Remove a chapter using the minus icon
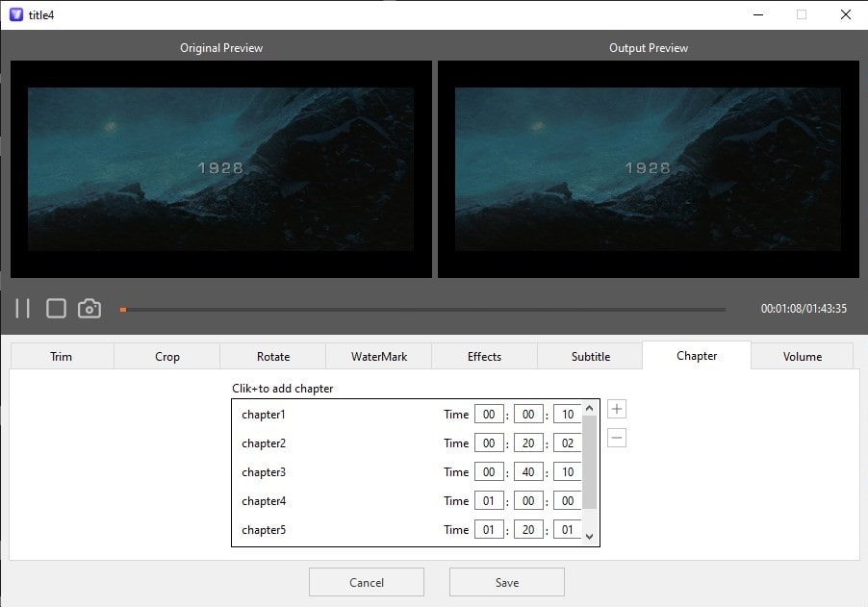Image resolution: width=868 pixels, height=607 pixels. click(616, 437)
